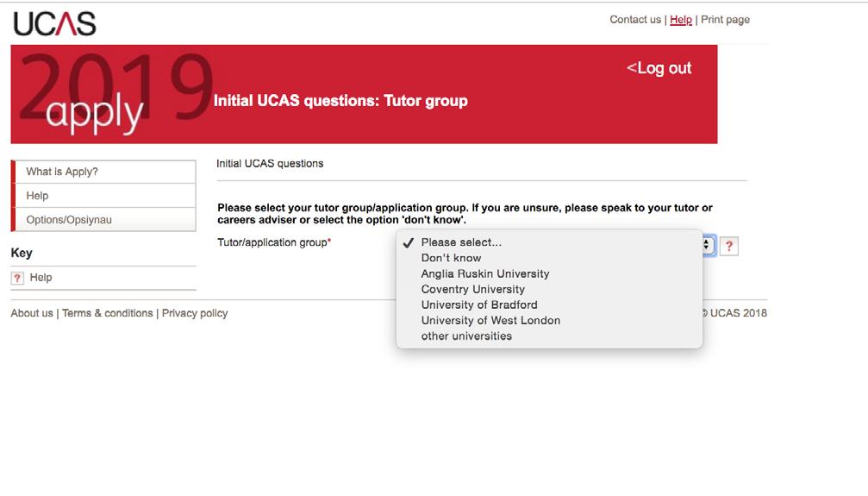The image size is (868, 496).
Task: Open the Contact us link
Action: point(635,19)
